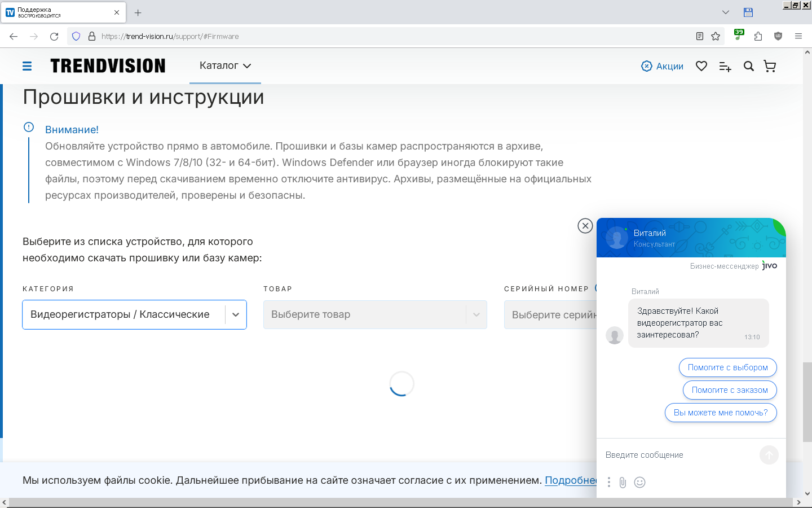Viewport: 812px width, 508px height.
Task: Bookmark this page with the star icon
Action: coord(716,36)
